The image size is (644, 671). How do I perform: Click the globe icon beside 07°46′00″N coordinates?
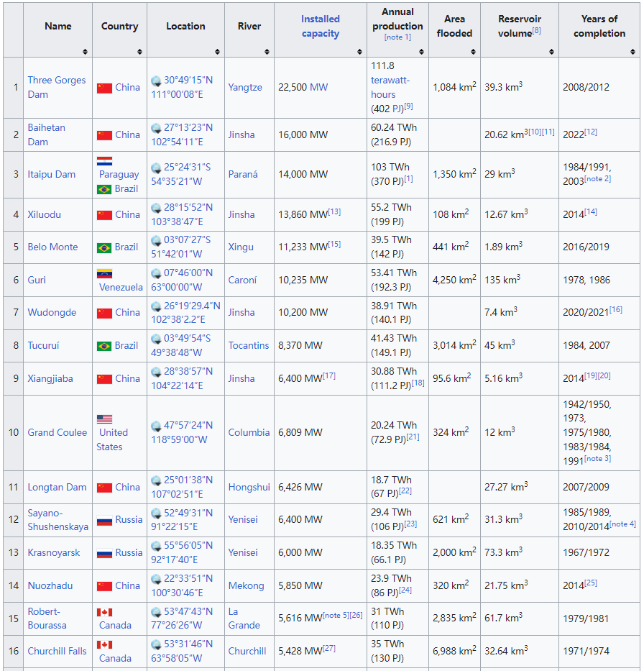(156, 273)
